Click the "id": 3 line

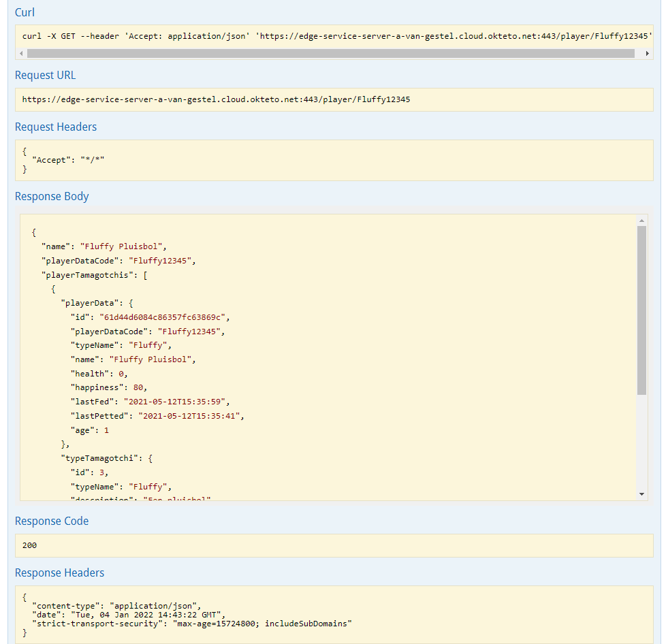(89, 472)
